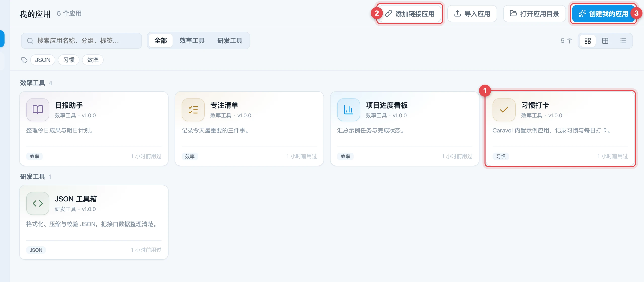The height and width of the screenshot is (282, 644).
Task: Select the 研发工具 filter tab
Action: 230,41
